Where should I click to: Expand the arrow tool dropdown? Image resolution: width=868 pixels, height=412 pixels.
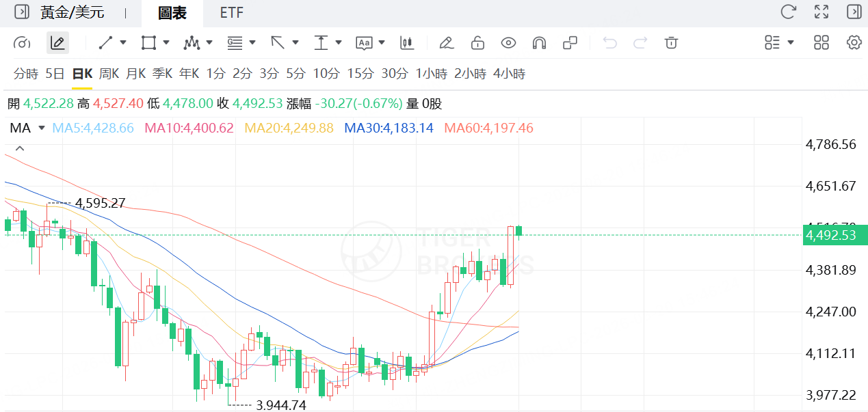pyautogui.click(x=295, y=42)
